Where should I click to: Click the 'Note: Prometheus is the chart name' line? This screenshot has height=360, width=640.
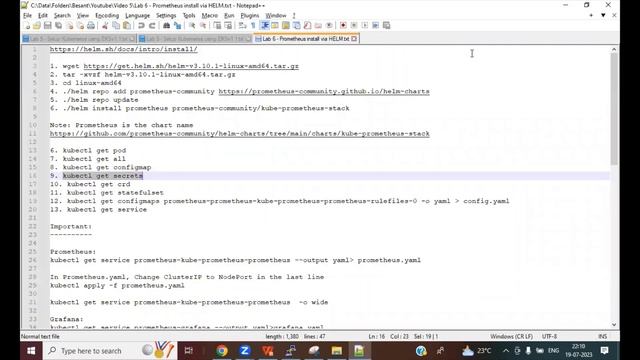click(122, 125)
